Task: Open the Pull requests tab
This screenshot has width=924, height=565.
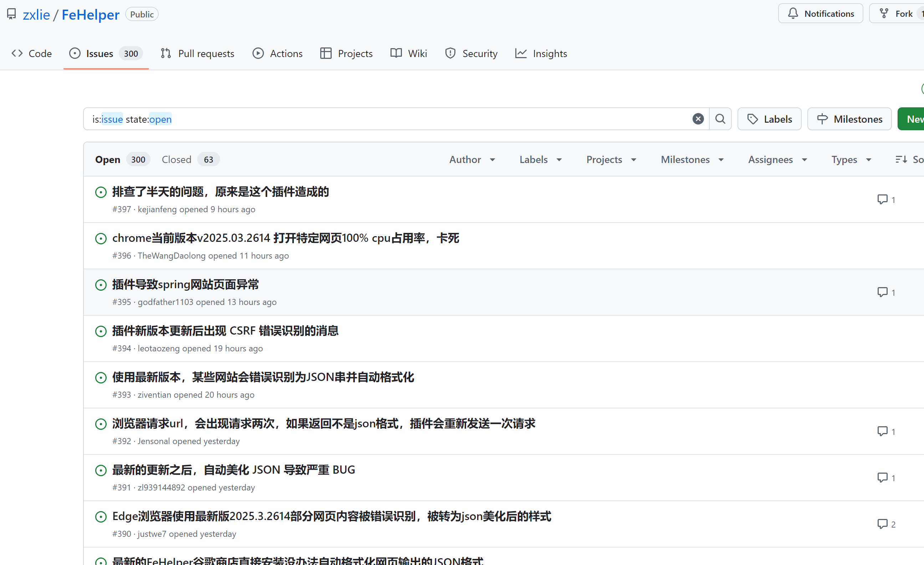Action: (x=197, y=53)
